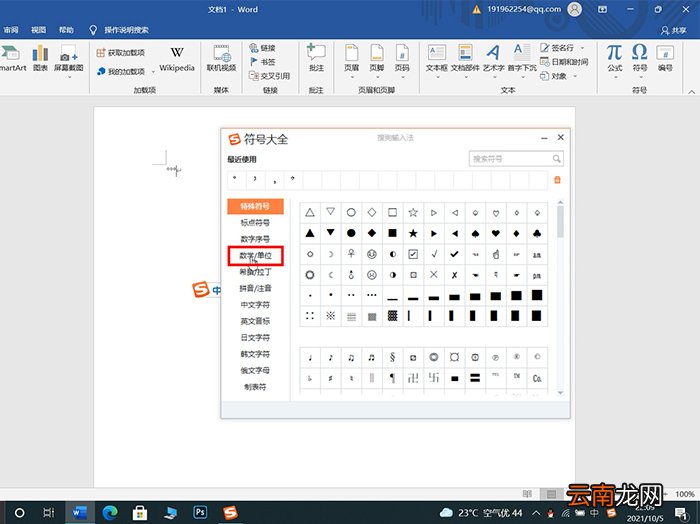This screenshot has height=524, width=700.
Task: Add a 批注 comment
Action: pos(316,58)
